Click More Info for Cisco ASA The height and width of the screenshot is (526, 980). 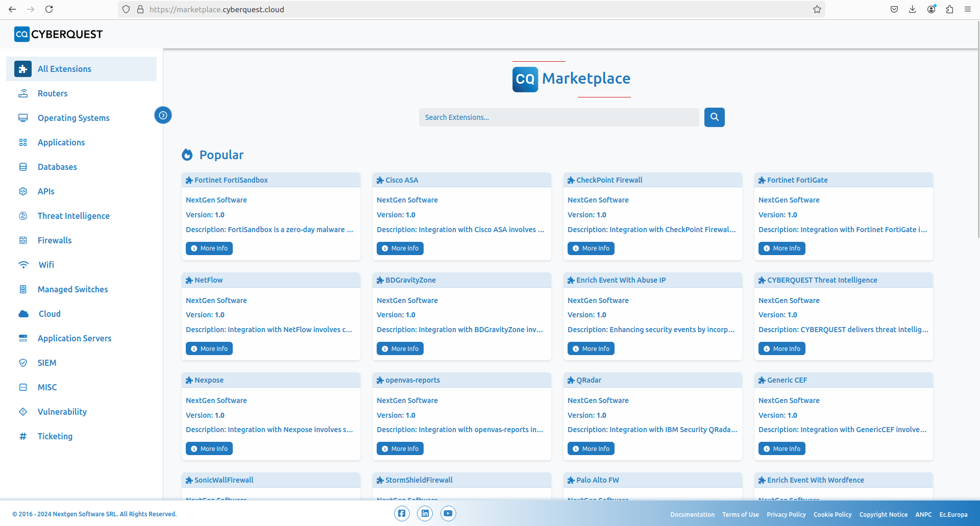tap(400, 248)
